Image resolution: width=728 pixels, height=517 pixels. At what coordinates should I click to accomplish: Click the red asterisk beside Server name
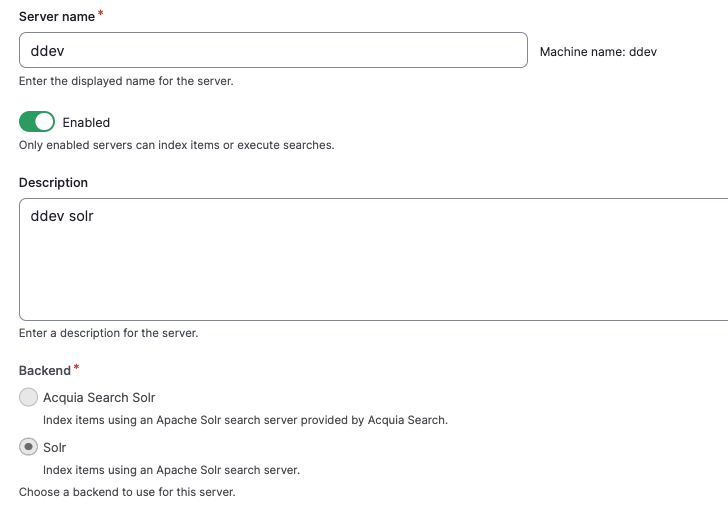click(100, 13)
